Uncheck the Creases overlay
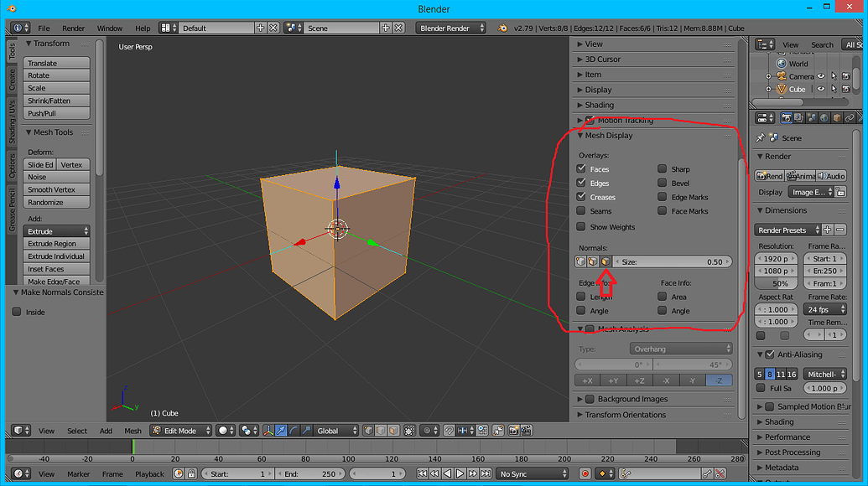868x486 pixels. (x=580, y=196)
